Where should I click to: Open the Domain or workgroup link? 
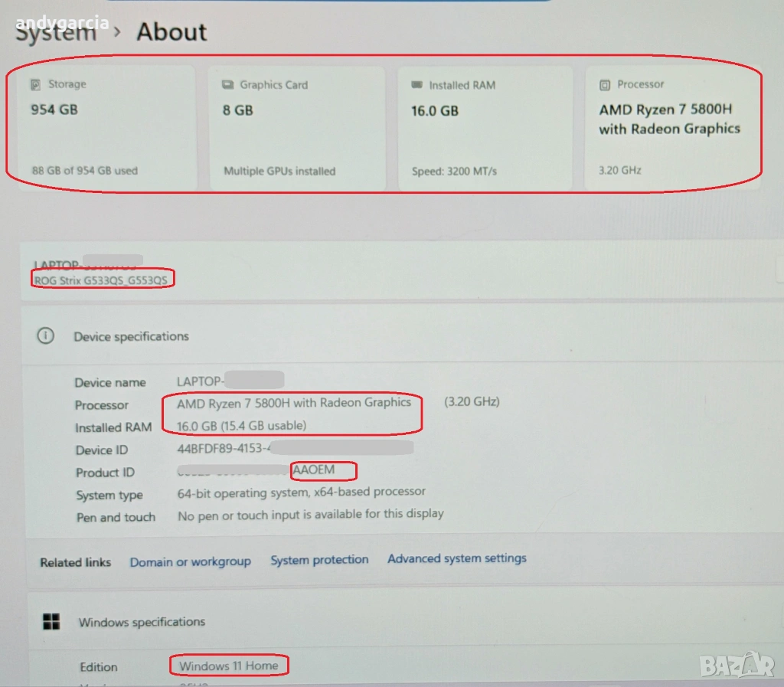190,561
